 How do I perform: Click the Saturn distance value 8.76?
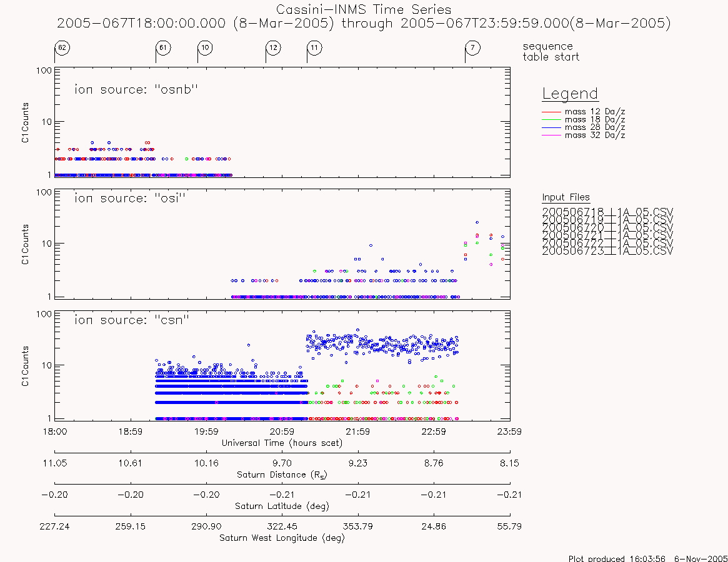point(434,463)
